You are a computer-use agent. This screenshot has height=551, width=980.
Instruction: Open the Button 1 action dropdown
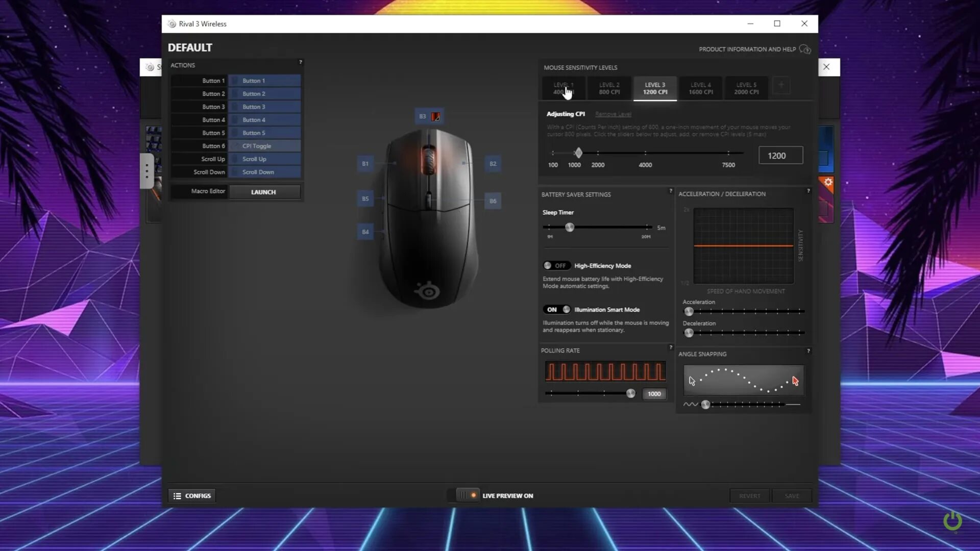tap(264, 81)
